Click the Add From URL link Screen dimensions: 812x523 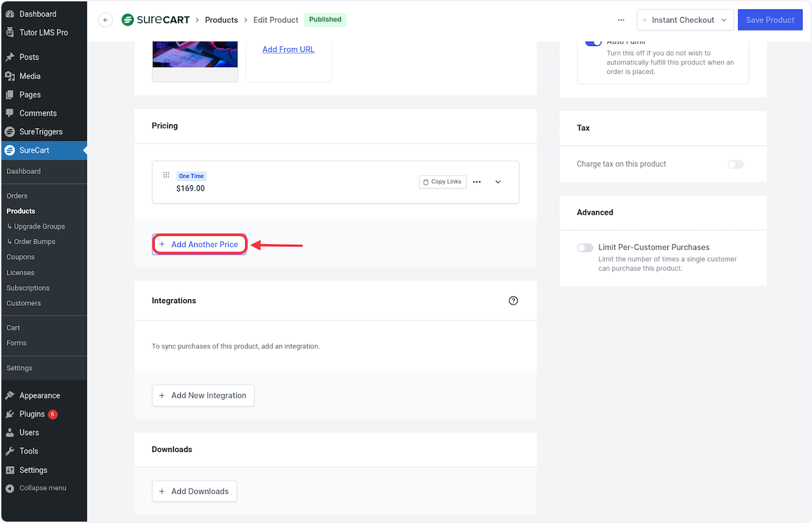[288, 49]
